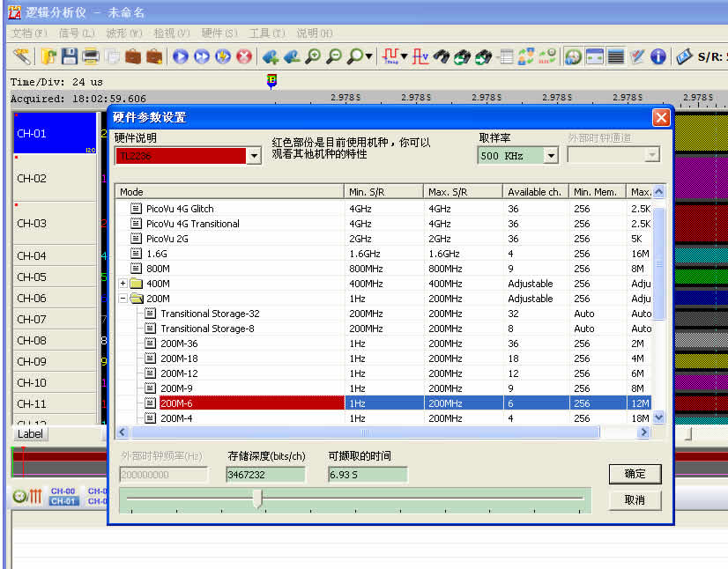The image size is (728, 569).
Task: Click the wizard wand toolbar icon
Action: 21,56
